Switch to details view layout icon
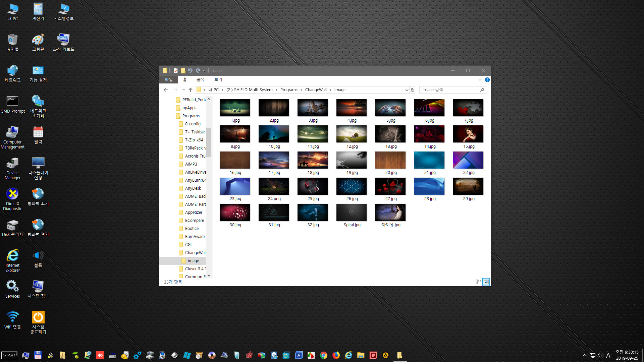The image size is (644, 362). (479, 282)
